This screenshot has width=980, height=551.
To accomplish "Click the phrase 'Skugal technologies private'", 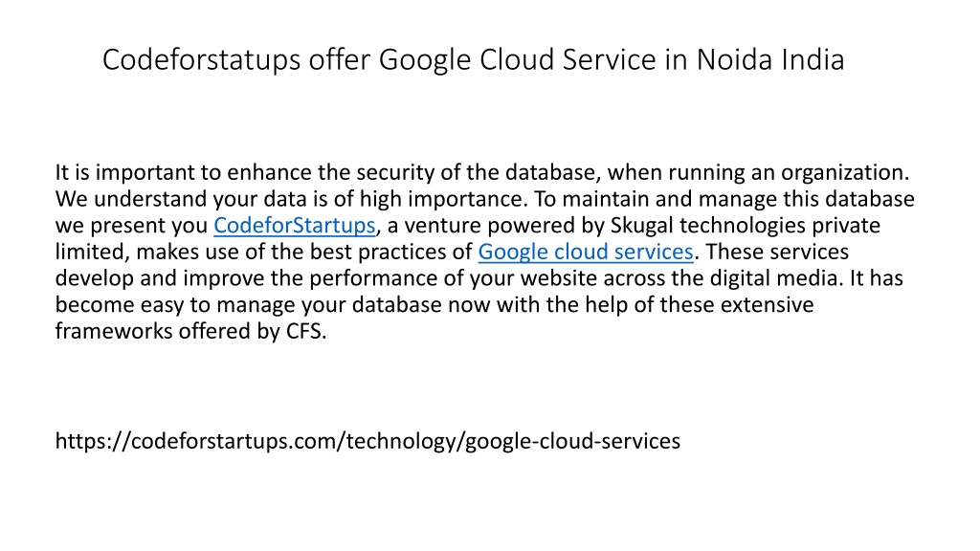I will point(745,225).
